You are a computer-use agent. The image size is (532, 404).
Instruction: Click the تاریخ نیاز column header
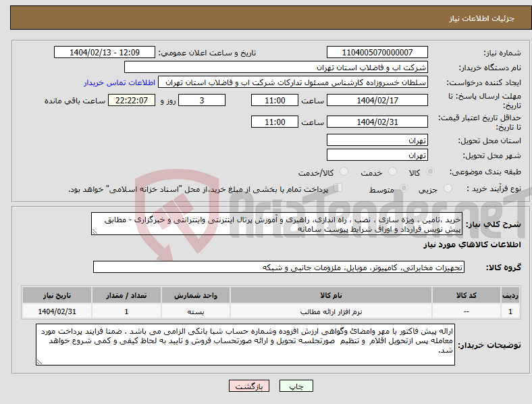coord(57,295)
